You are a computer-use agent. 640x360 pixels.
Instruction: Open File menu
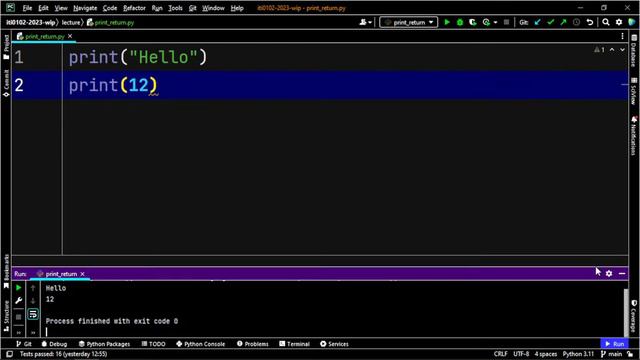(27, 8)
